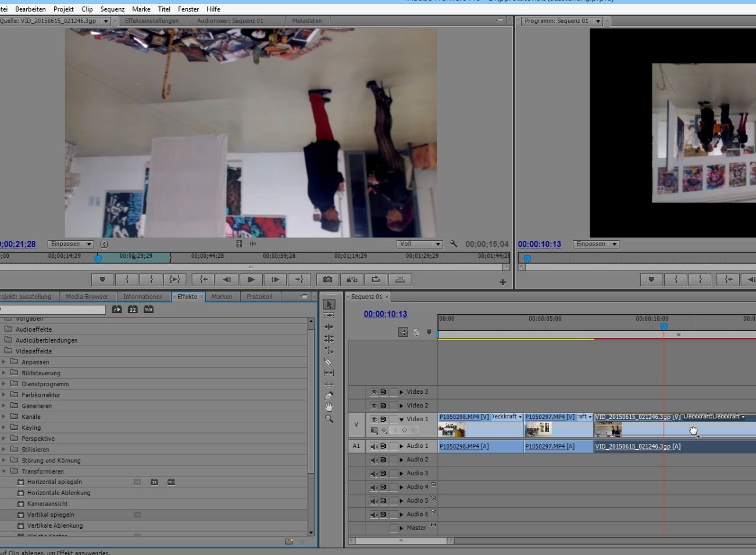Viewport: 756px width, 555px height.
Task: Select the Hand tool
Action: pos(329,407)
